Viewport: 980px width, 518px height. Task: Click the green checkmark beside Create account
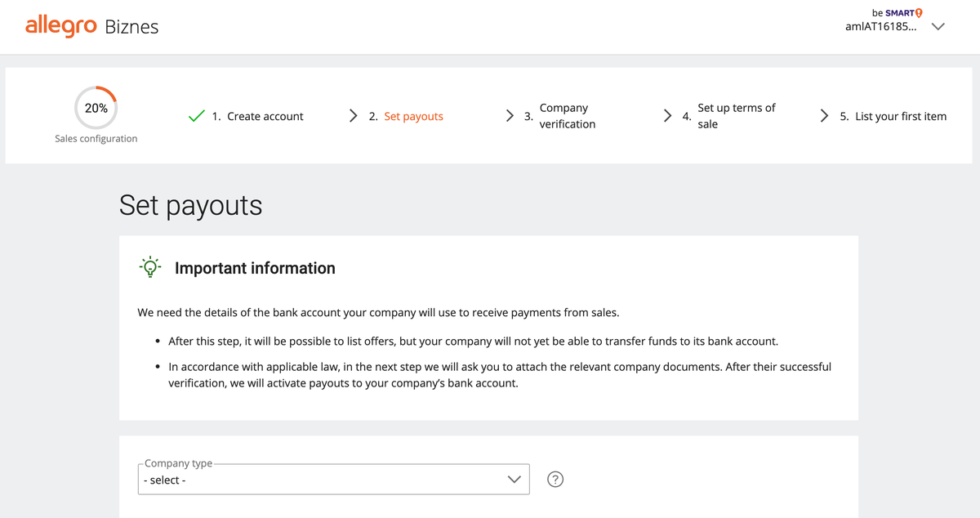(x=197, y=116)
